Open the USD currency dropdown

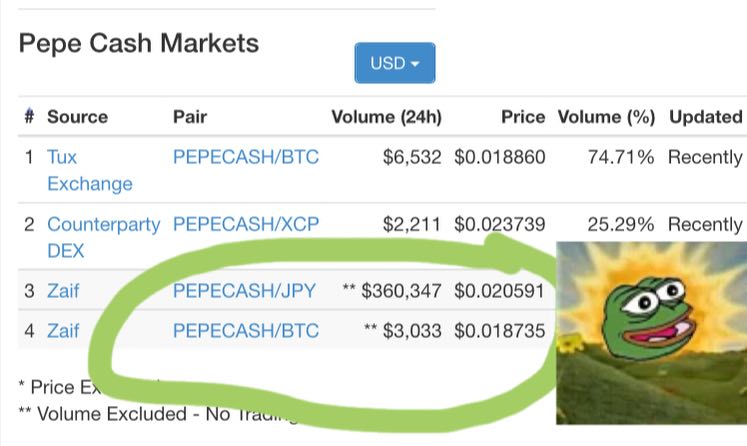[394, 63]
